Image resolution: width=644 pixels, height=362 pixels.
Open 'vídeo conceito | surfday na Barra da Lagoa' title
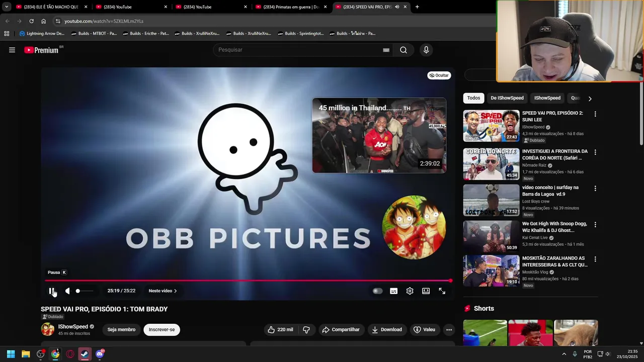[x=550, y=191]
